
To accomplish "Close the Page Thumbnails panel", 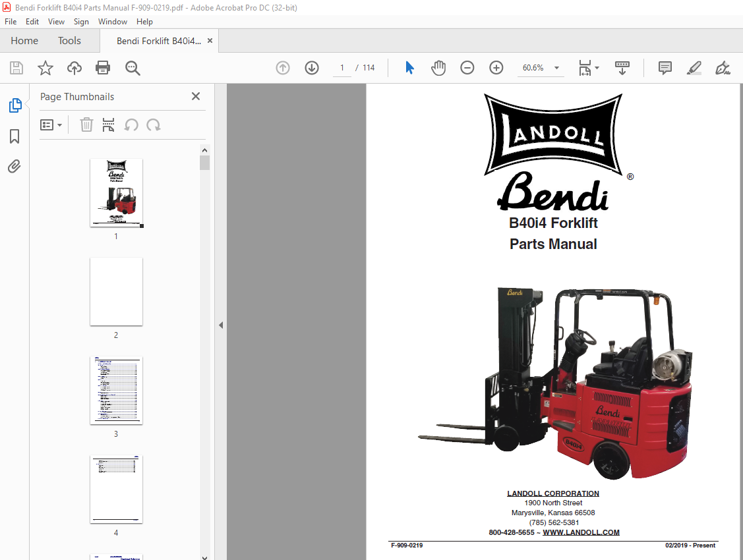I will pos(196,97).
